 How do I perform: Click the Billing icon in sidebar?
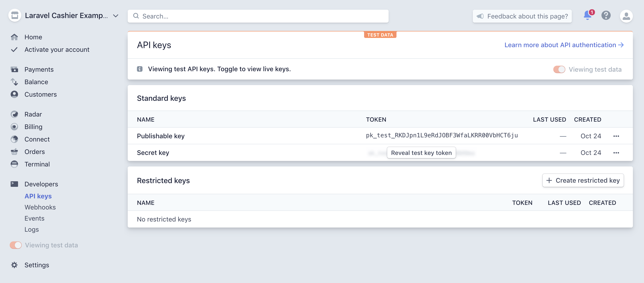[x=15, y=127]
